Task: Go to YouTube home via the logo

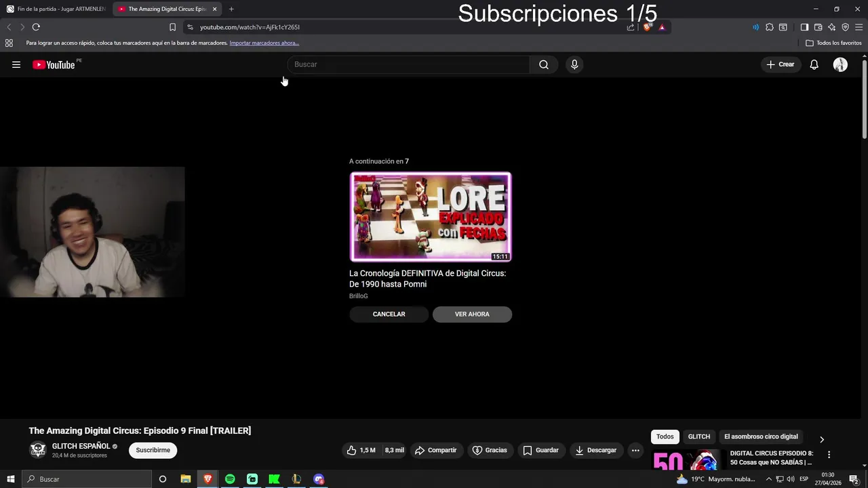Action: [54, 64]
